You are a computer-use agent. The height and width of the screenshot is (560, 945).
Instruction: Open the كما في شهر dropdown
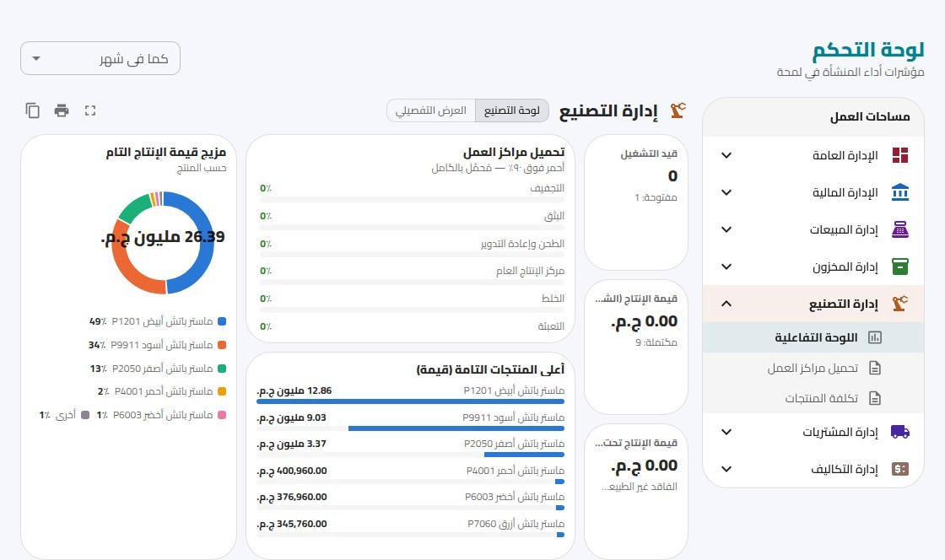[x=100, y=58]
